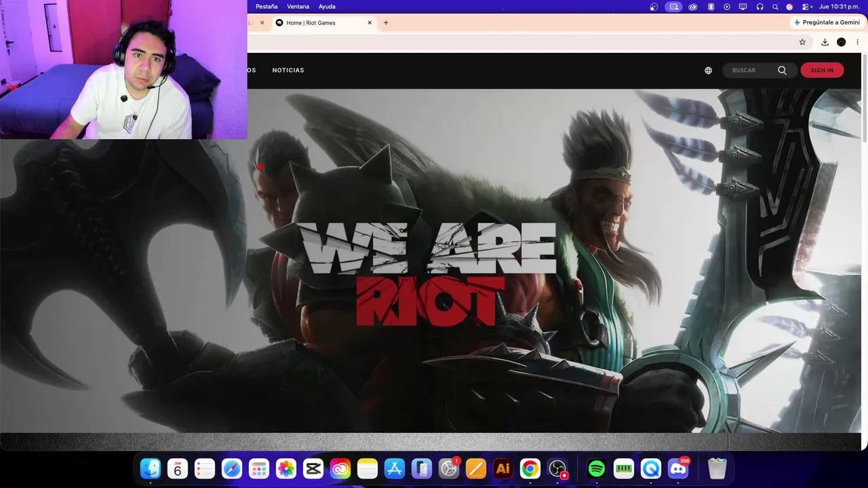Screen dimensions: 868x488
Task: Open System Settings from the dock
Action: (449, 468)
